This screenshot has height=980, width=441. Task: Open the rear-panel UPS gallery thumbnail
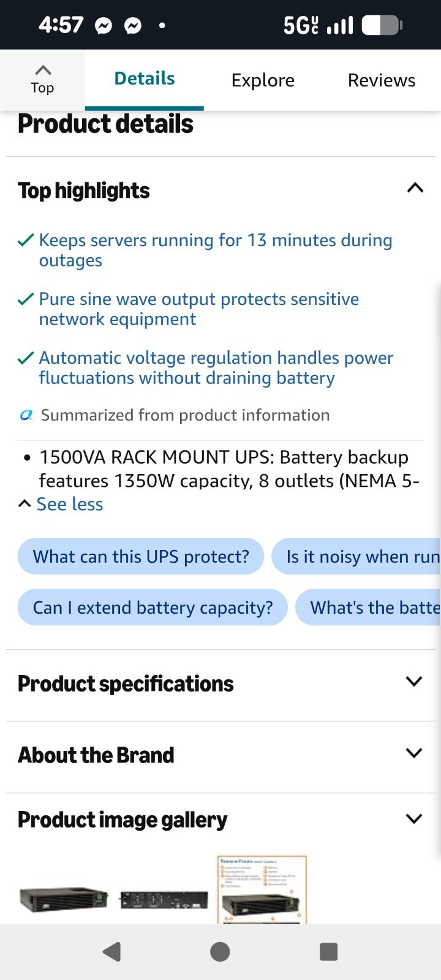tap(164, 900)
